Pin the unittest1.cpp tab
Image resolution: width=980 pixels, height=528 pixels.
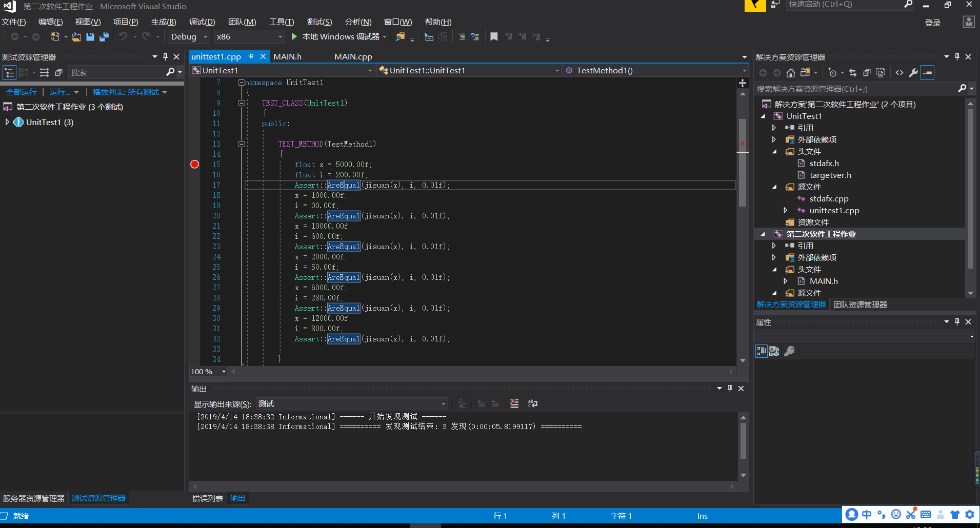(251, 56)
